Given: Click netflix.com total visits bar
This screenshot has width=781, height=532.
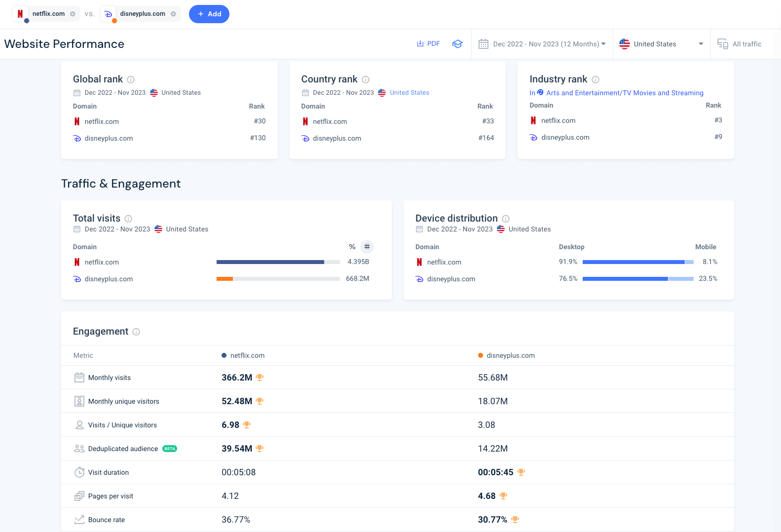Looking at the screenshot, I should pos(278,262).
